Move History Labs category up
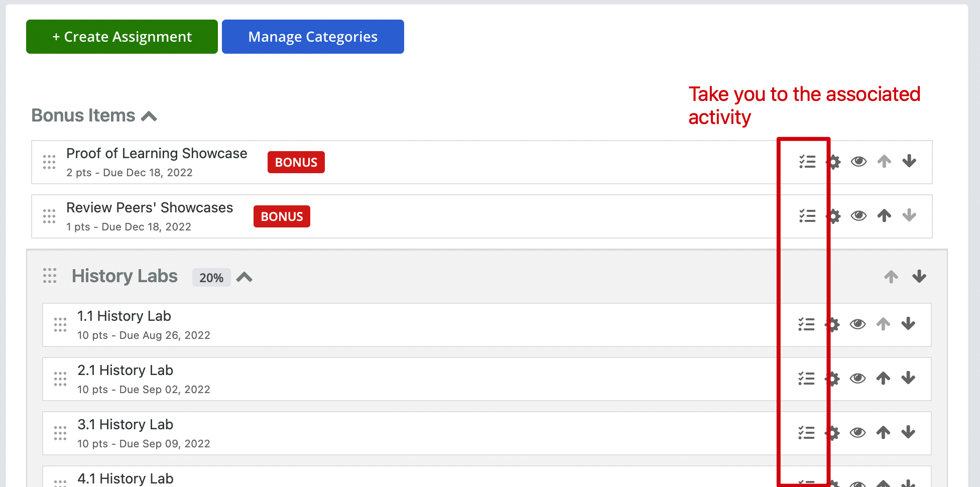980x487 pixels. [891, 277]
